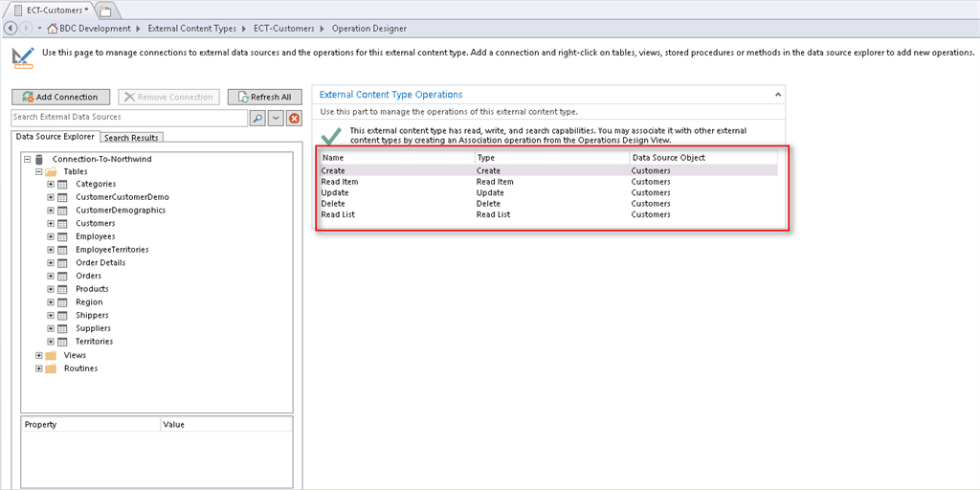The width and height of the screenshot is (980, 490).
Task: Select the Read Item operation row
Action: tap(548, 182)
